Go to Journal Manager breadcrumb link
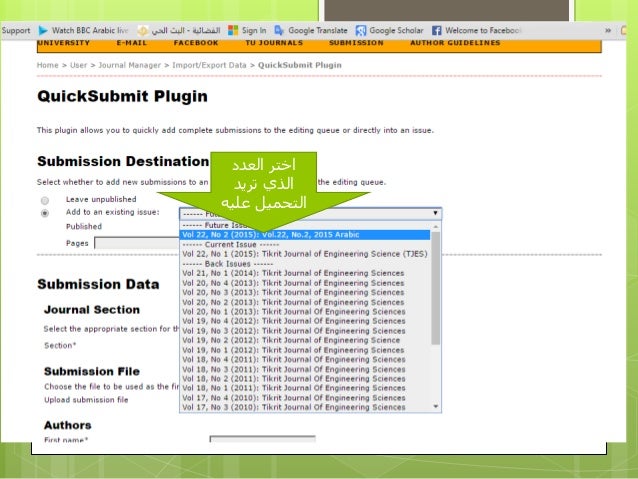The image size is (638, 479). (129, 65)
